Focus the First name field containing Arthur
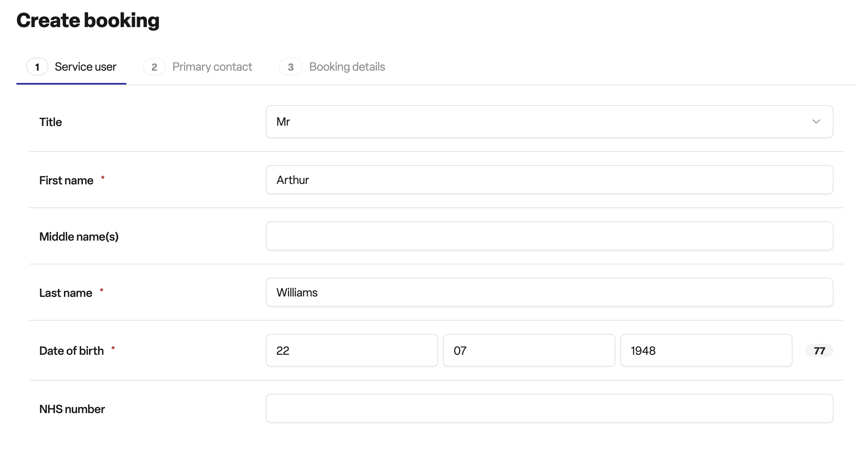 point(549,180)
